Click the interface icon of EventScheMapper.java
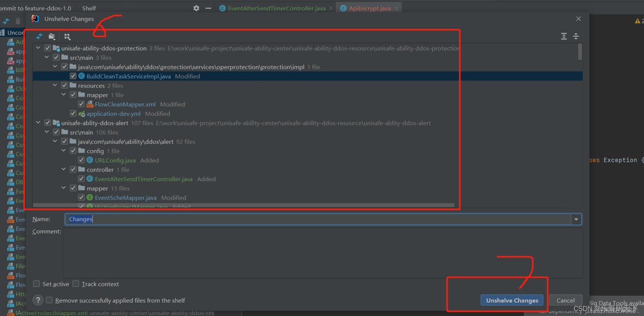 click(90, 198)
